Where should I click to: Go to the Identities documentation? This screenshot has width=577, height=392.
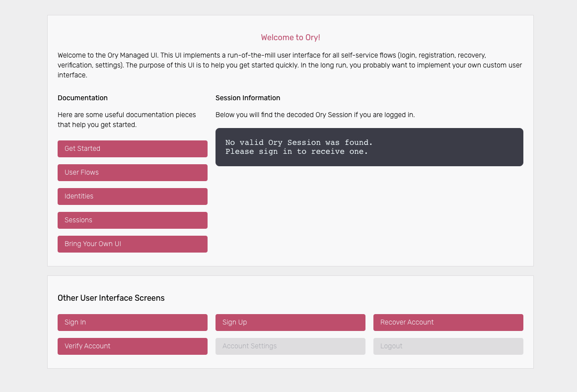click(x=133, y=196)
